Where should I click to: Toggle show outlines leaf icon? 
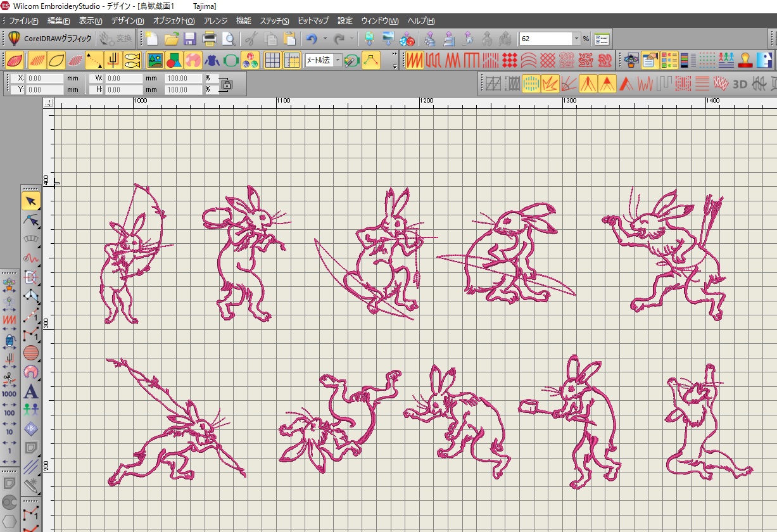coord(56,60)
